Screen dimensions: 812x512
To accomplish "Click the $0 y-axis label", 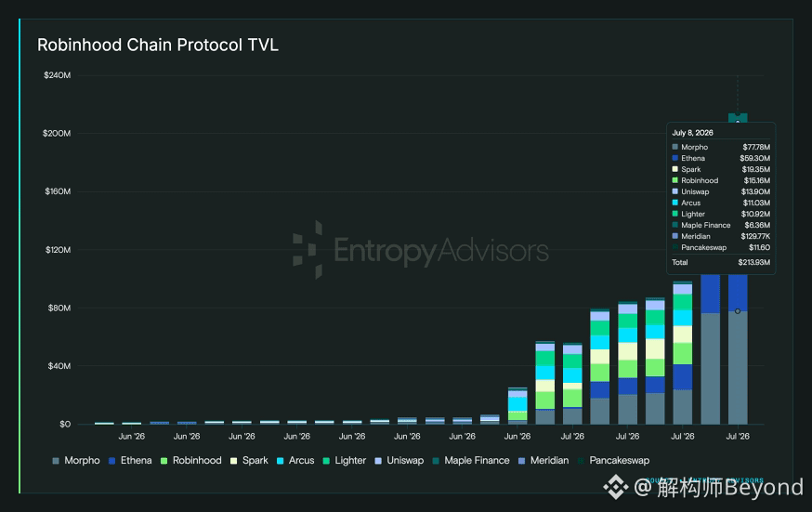I will click(65, 424).
